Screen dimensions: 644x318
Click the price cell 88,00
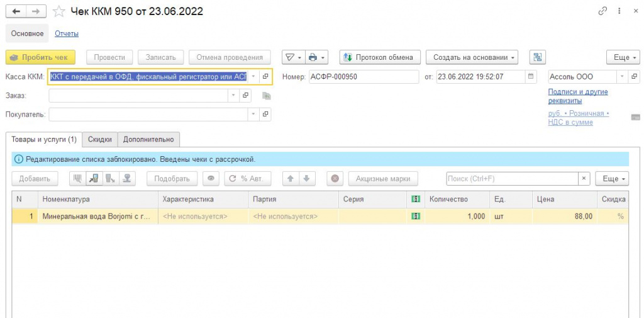565,216
